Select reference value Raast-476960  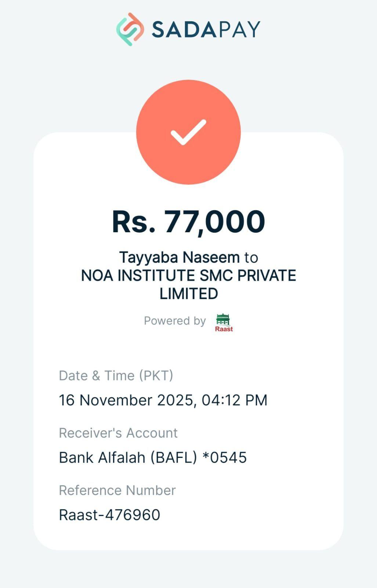109,515
